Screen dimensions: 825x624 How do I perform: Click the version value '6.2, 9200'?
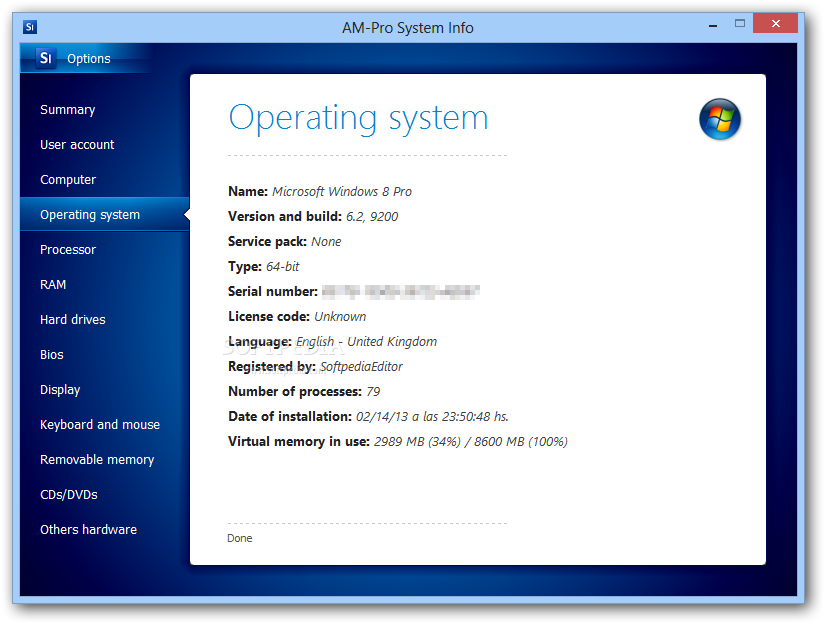372,217
